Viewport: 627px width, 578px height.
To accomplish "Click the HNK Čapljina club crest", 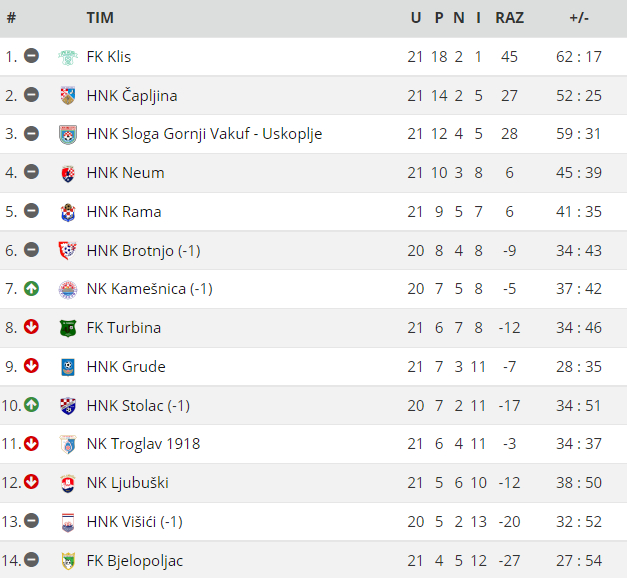I will point(68,96).
